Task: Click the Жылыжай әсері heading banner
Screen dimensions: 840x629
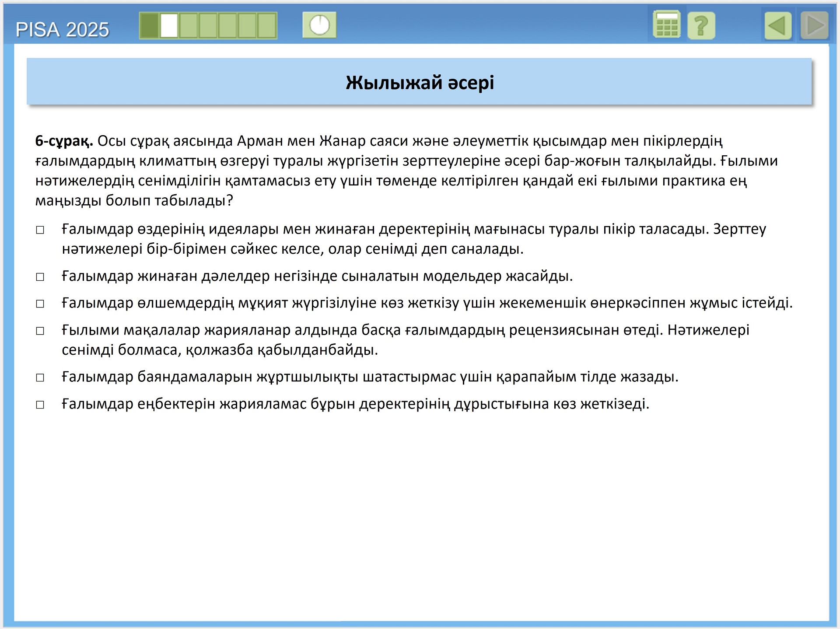Action: [x=419, y=82]
